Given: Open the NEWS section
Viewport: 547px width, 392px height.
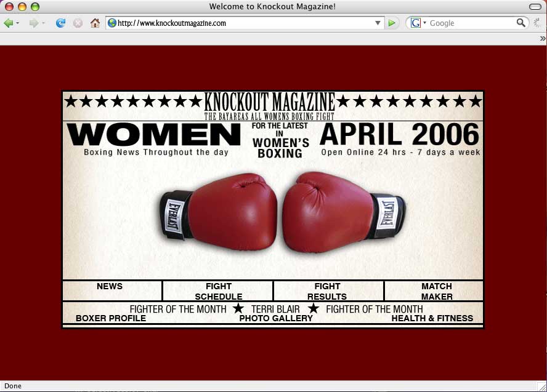Looking at the screenshot, I should click(x=110, y=286).
